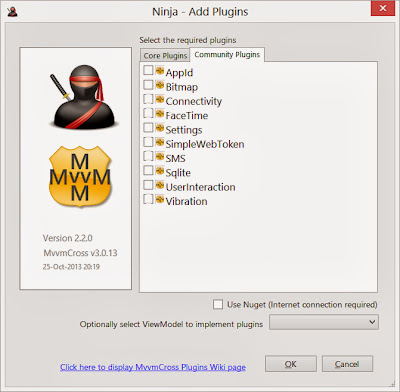This screenshot has height=392, width=400.
Task: Enable the Vibration plugin checkbox
Action: [x=148, y=199]
